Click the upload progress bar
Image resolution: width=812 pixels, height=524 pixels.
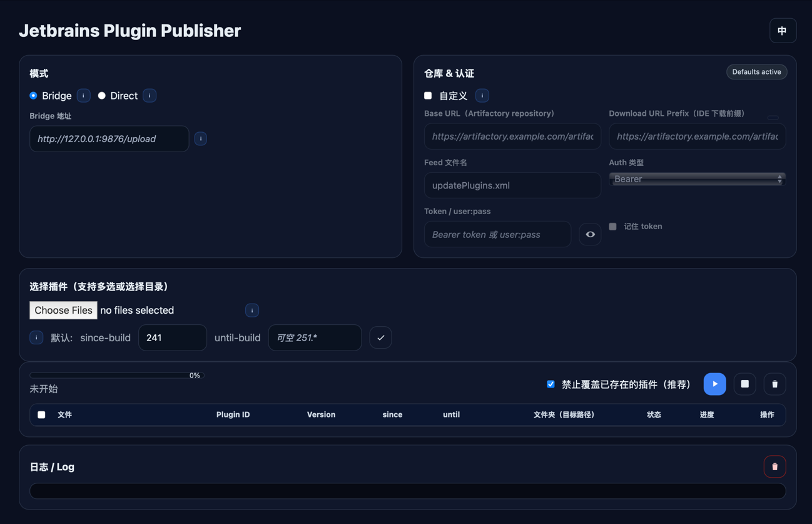tap(117, 376)
